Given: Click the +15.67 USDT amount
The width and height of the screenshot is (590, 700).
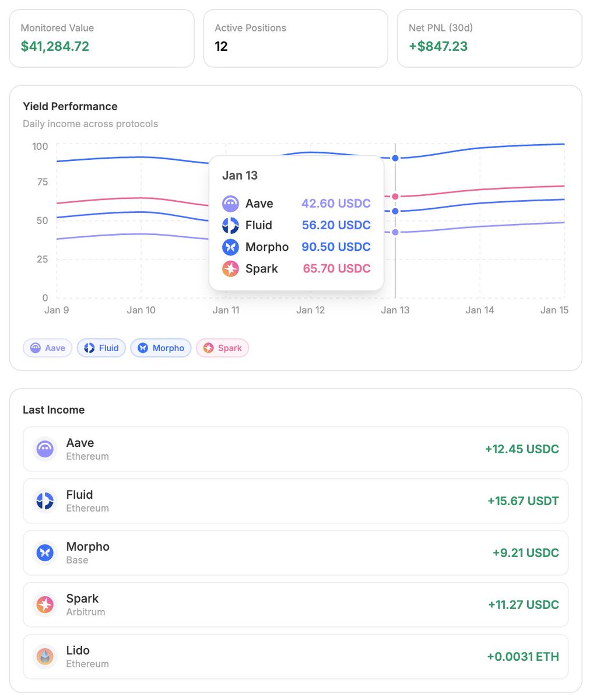Looking at the screenshot, I should (523, 501).
